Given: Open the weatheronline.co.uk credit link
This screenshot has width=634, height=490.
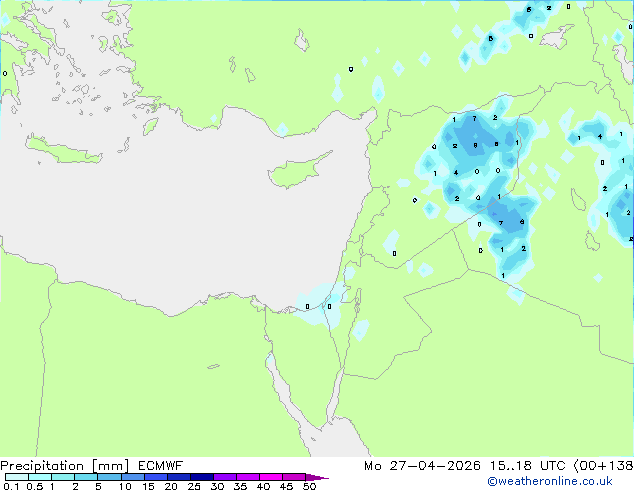Looking at the screenshot, I should coord(550,481).
